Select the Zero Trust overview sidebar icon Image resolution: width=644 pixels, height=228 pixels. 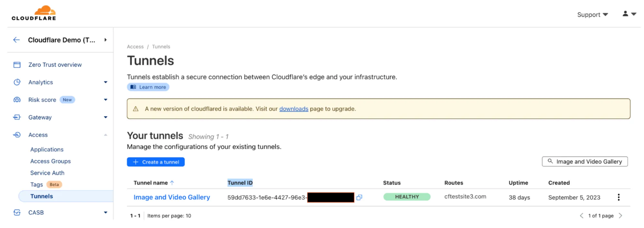click(x=17, y=64)
